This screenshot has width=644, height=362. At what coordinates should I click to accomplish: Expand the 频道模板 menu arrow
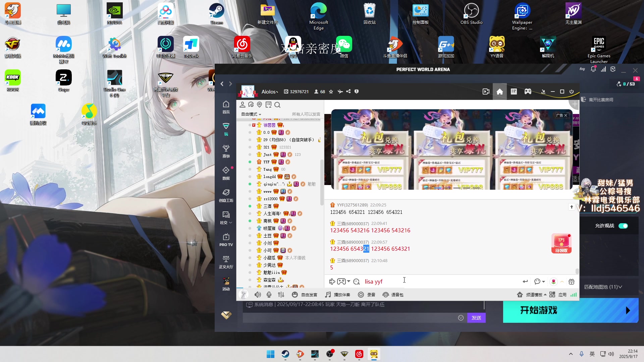point(545,295)
